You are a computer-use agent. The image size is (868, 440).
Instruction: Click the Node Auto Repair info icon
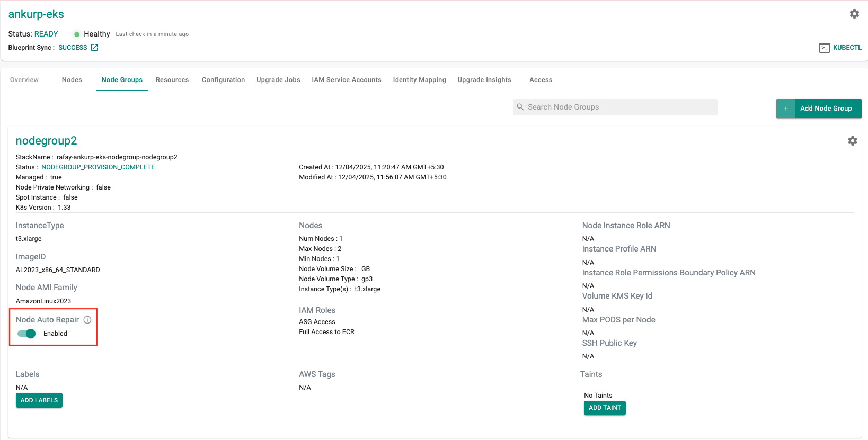click(87, 320)
